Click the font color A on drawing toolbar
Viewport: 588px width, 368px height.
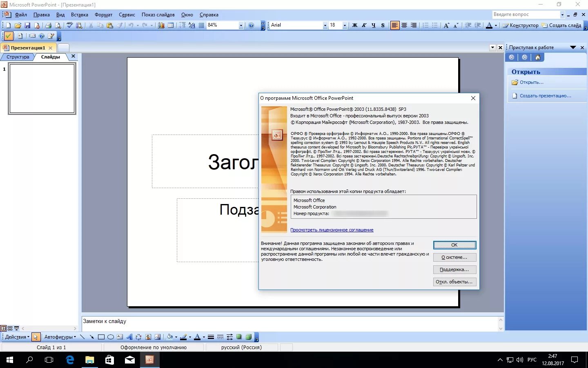point(197,337)
